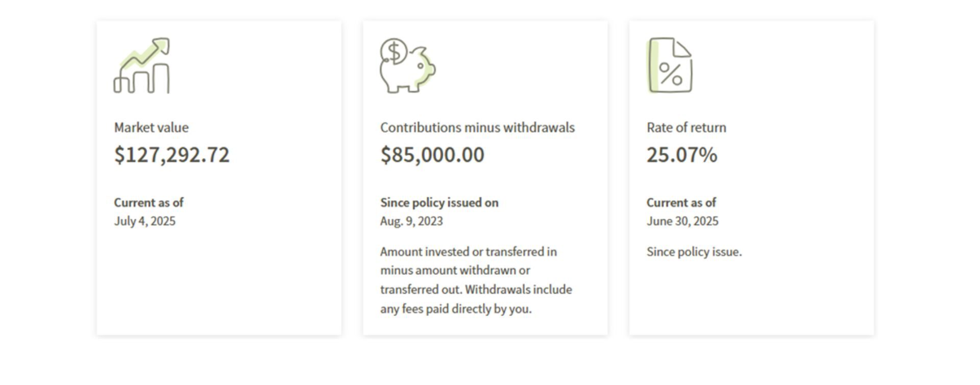Click the dollar coin above piggy bank
Image resolution: width=980 pixels, height=385 pixels.
pos(394,52)
